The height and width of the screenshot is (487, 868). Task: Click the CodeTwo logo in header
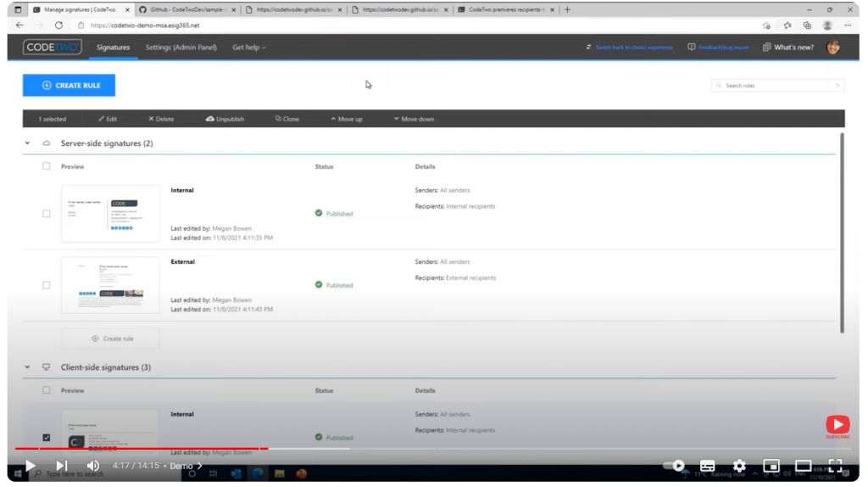point(52,48)
